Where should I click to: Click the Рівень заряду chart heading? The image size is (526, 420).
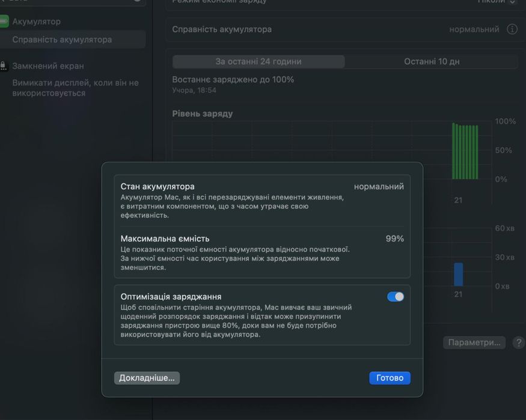pyautogui.click(x=202, y=114)
